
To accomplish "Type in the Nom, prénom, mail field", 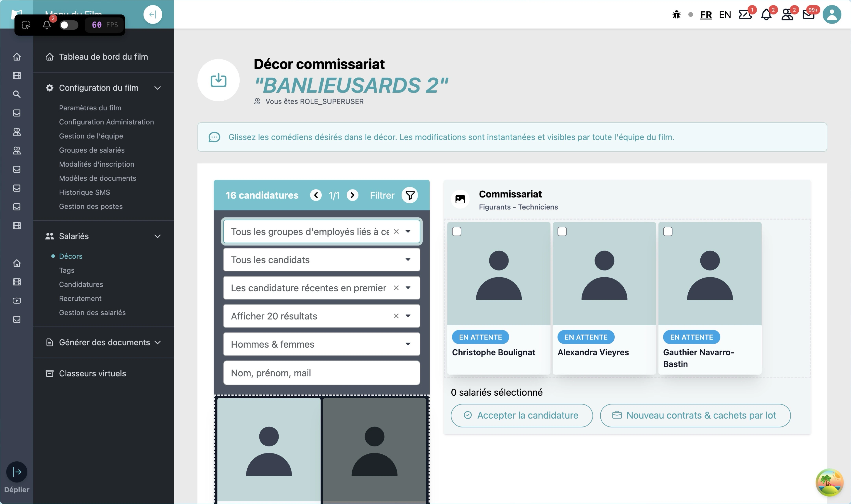I will pos(321,373).
